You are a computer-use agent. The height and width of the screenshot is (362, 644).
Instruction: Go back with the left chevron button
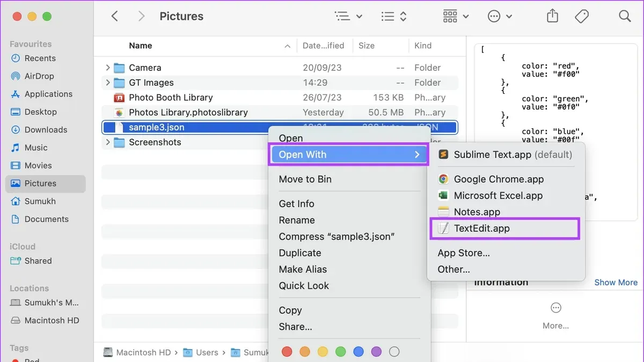pos(114,17)
